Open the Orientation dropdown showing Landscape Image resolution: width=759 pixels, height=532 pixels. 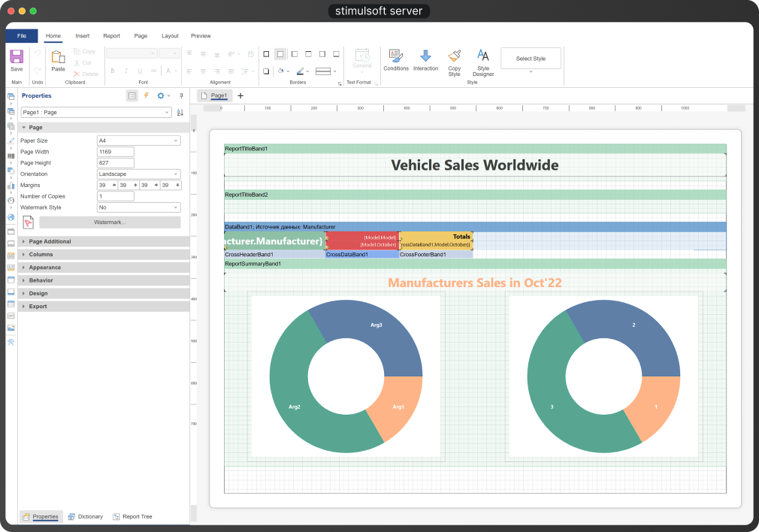click(x=138, y=174)
